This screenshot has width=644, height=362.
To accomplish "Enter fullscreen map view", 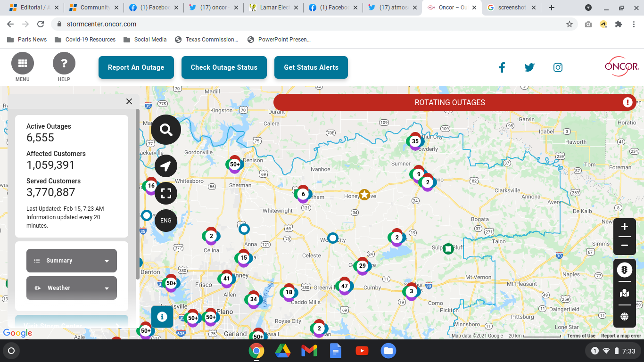I will pyautogui.click(x=166, y=193).
